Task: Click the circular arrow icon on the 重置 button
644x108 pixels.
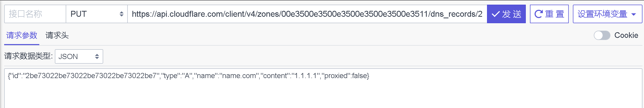Action: (538, 14)
